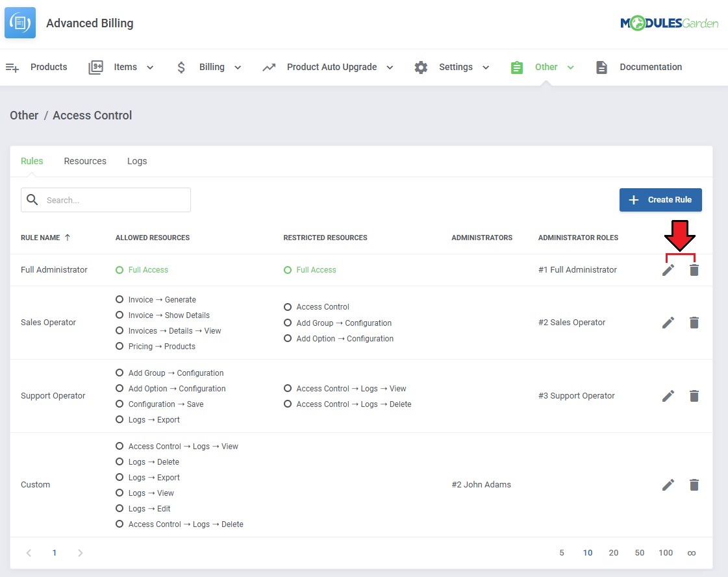The image size is (728, 577).
Task: Edit the Sales Operator rule
Action: 668,323
